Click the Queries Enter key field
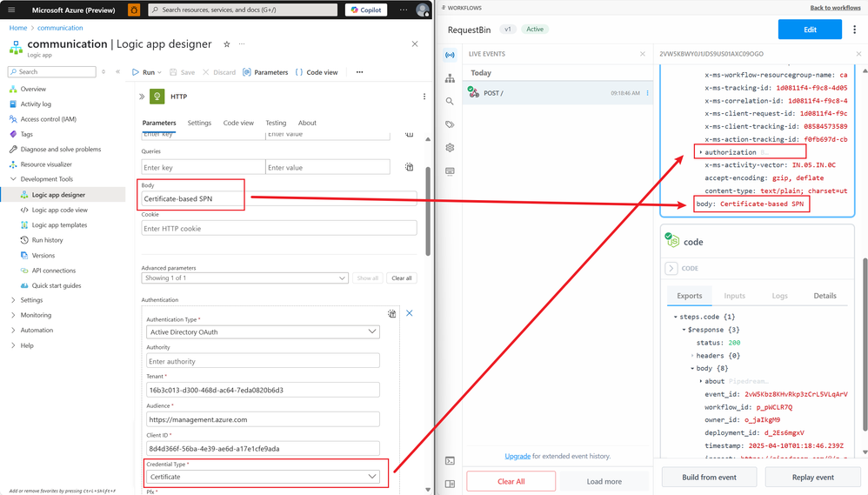Image resolution: width=868 pixels, height=495 pixels. pyautogui.click(x=204, y=167)
